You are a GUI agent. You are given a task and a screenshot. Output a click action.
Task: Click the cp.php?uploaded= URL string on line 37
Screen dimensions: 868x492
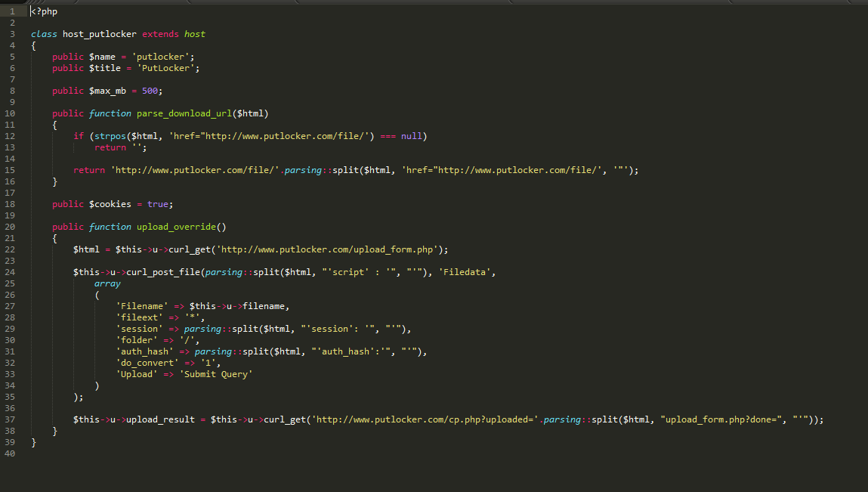pos(425,420)
